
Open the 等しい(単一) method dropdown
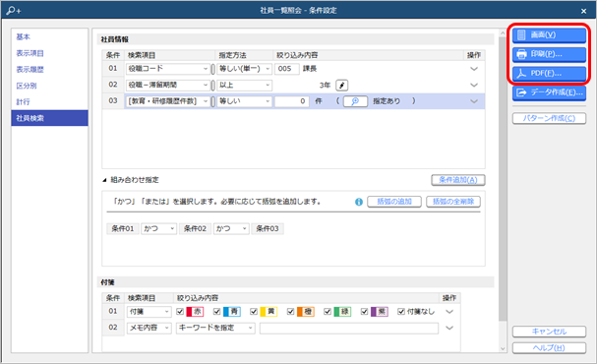pyautogui.click(x=245, y=69)
